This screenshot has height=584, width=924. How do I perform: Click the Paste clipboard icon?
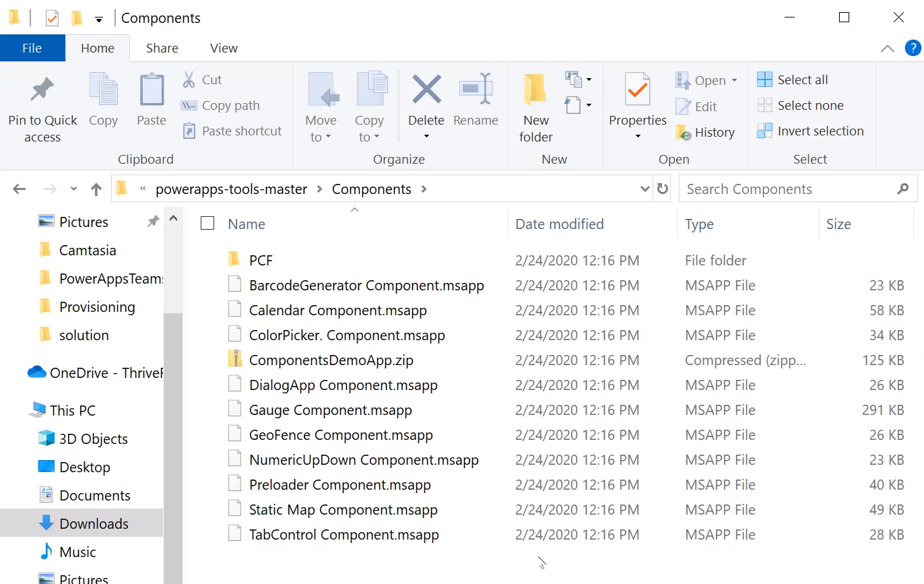click(152, 90)
